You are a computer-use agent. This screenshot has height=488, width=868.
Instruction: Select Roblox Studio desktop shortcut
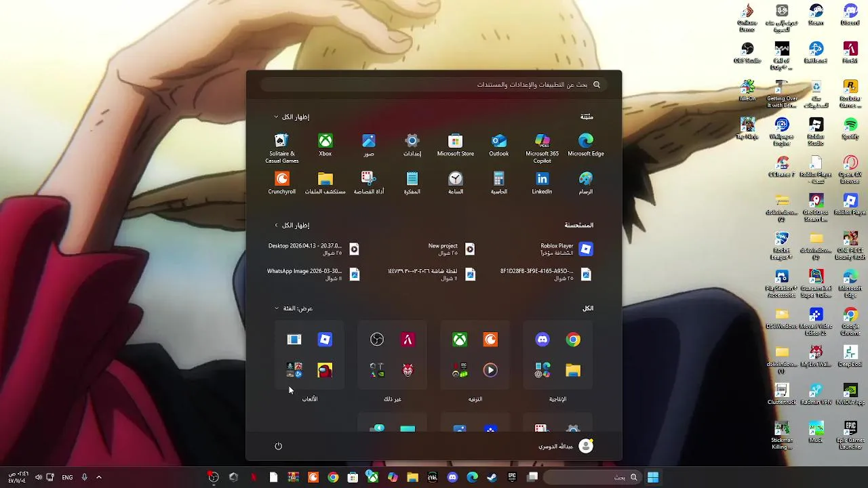(x=816, y=131)
